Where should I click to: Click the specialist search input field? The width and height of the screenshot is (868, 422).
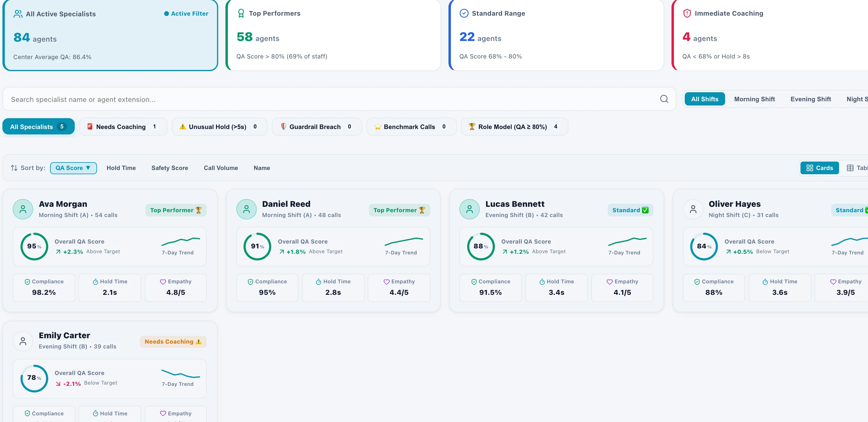coord(339,99)
